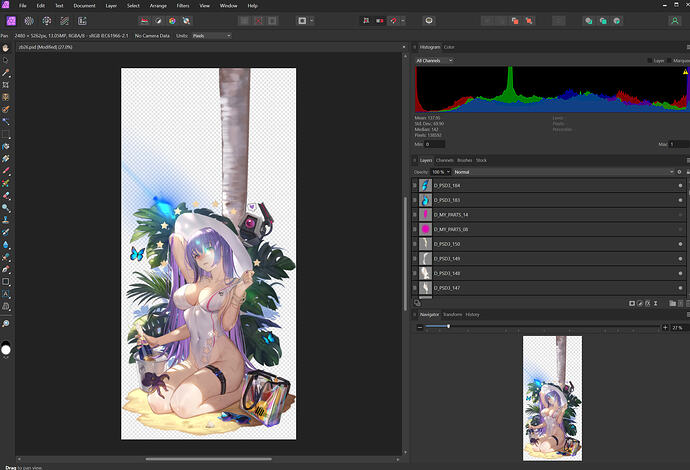Toggle the Quick Mask icon

[302, 21]
